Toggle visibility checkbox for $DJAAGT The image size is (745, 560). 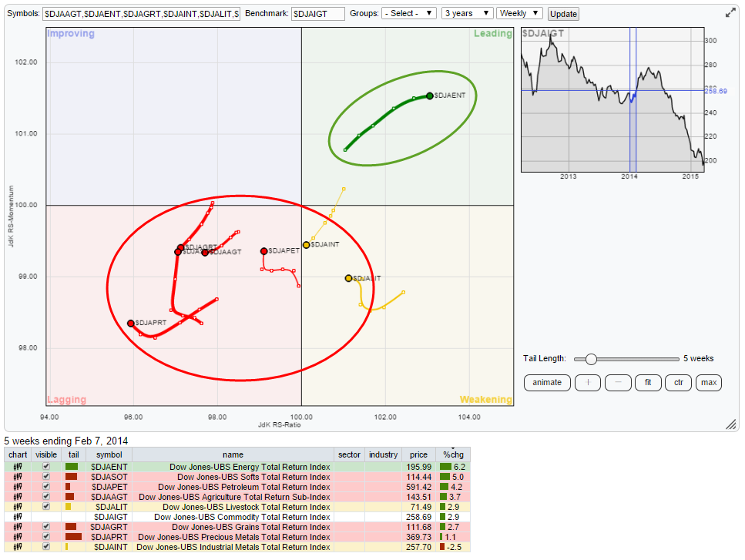(x=46, y=496)
